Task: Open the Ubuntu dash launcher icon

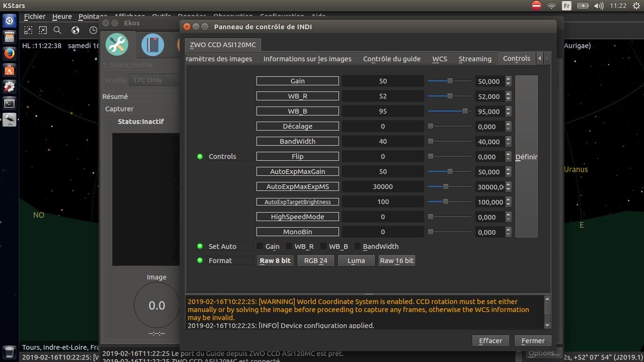Action: [9, 21]
